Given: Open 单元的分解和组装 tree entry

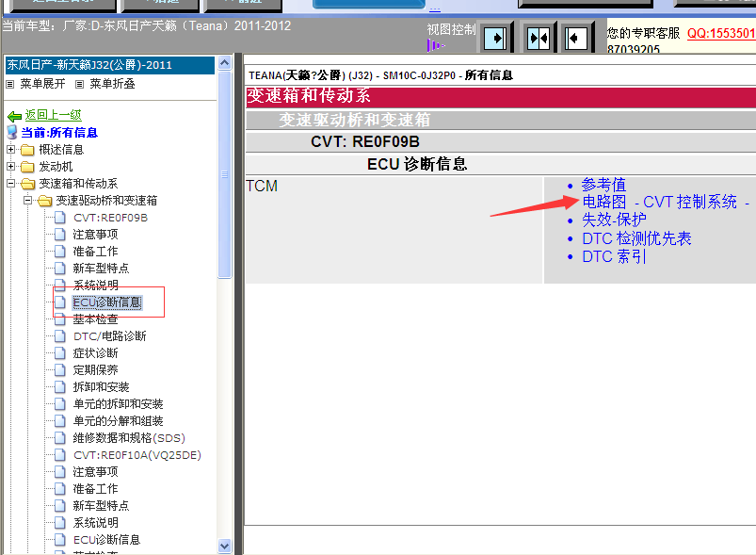Looking at the screenshot, I should pos(118,421).
